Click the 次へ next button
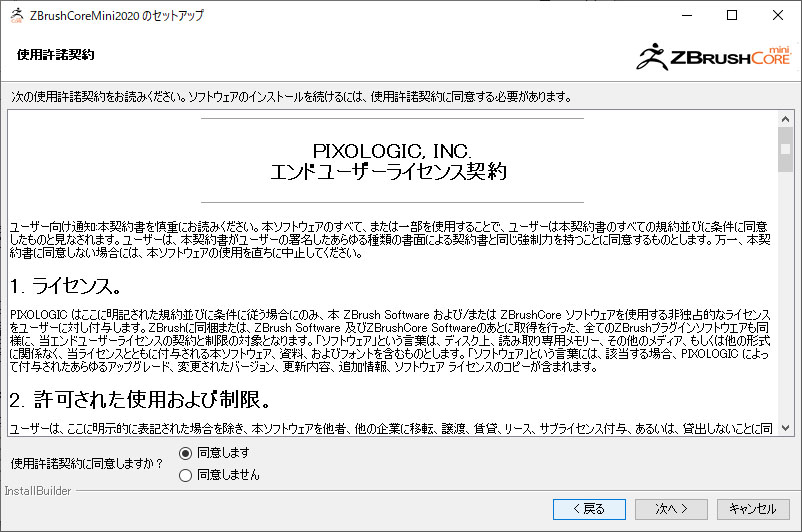This screenshot has width=802, height=532. 671,509
